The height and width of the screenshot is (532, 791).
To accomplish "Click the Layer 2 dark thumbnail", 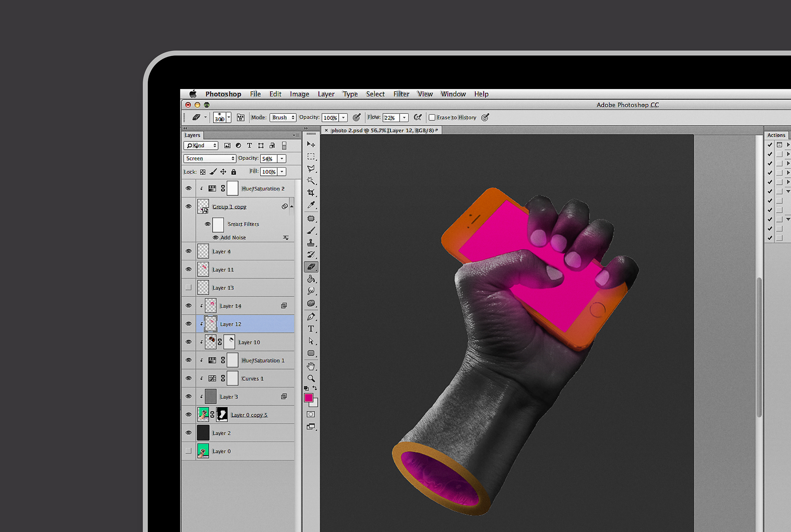I will coord(203,433).
